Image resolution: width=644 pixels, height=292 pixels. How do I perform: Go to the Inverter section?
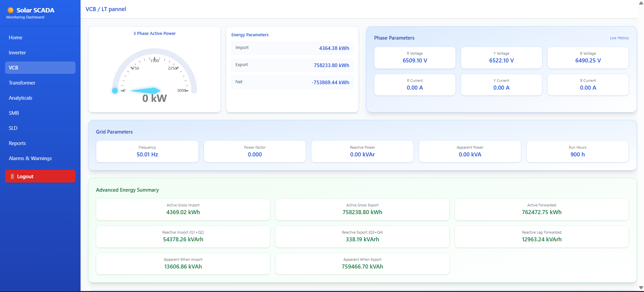(x=17, y=53)
